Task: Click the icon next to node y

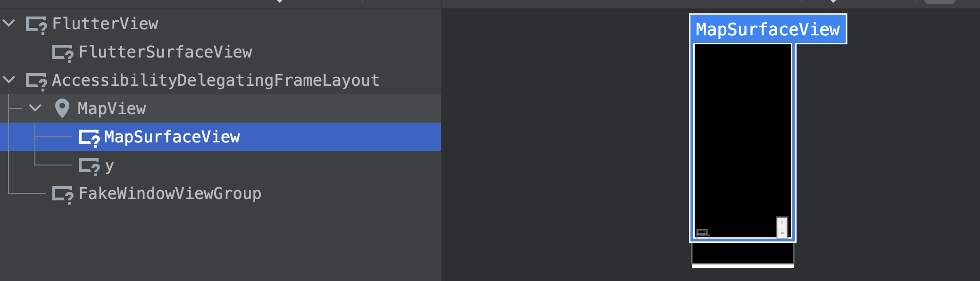Action: point(89,166)
